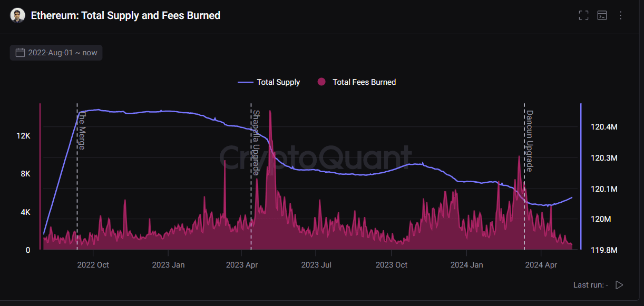
Task: Click the 8K left axis label
Action: [25, 174]
